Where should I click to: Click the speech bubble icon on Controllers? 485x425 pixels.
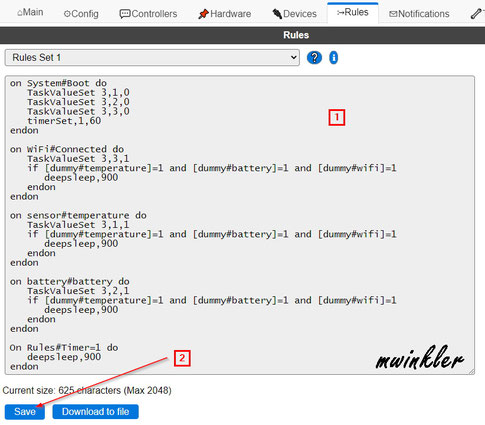tap(125, 14)
